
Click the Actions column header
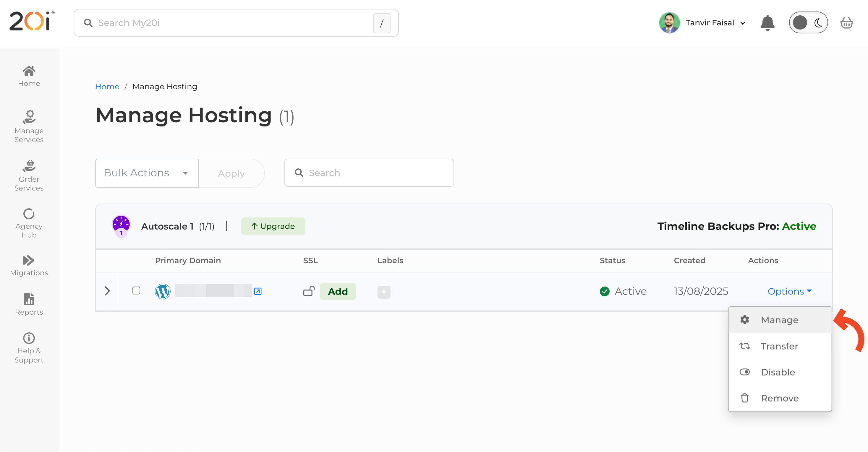pyautogui.click(x=763, y=260)
